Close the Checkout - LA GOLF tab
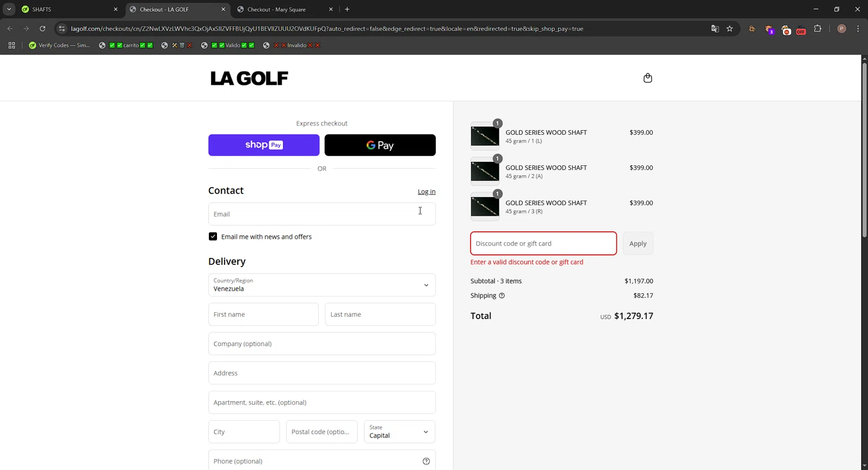Screen dimensions: 868x470 tap(223, 9)
